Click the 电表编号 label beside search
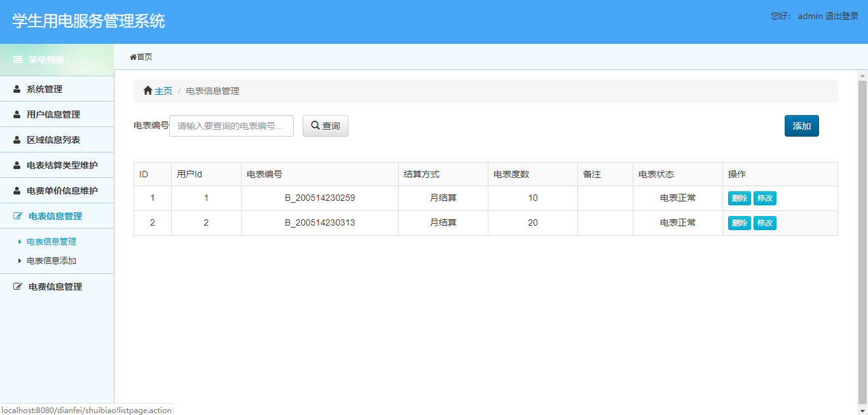The height and width of the screenshot is (415, 868). click(x=151, y=126)
